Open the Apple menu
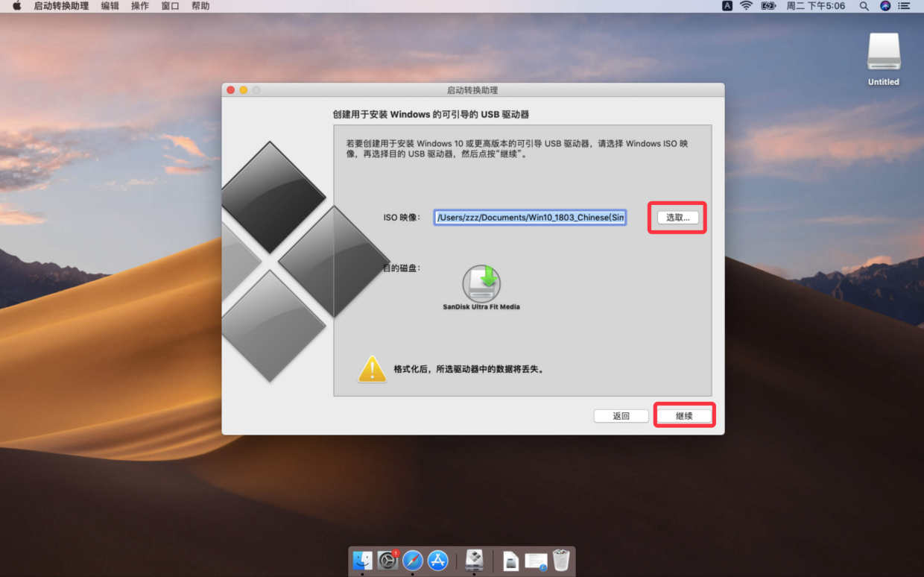Viewport: 924px width, 577px height. [x=16, y=6]
